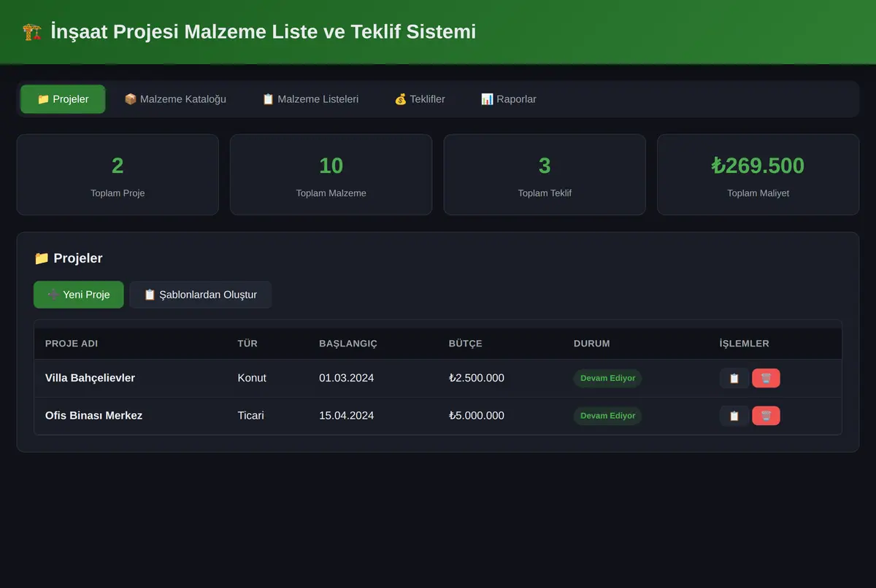Image resolution: width=876 pixels, height=588 pixels.
Task: Click the DURUM column header
Action: pyautogui.click(x=592, y=344)
